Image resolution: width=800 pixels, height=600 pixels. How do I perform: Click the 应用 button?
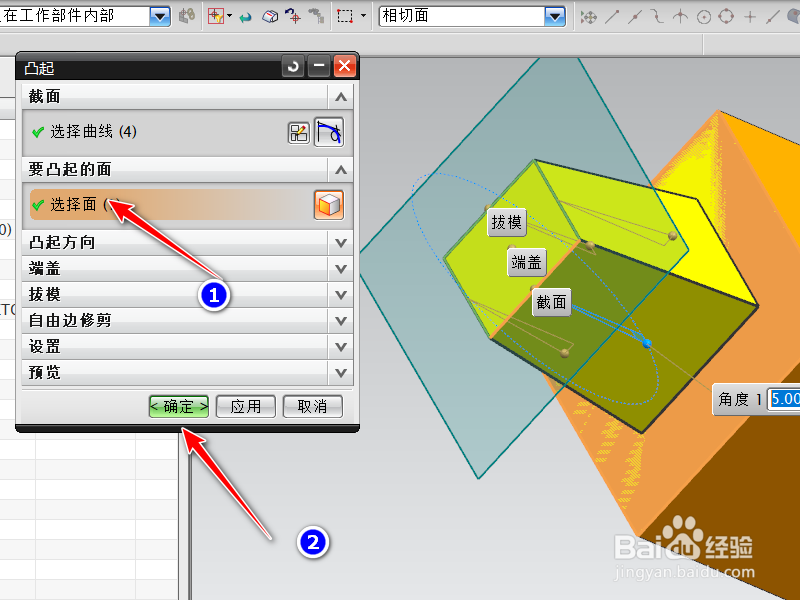[246, 407]
